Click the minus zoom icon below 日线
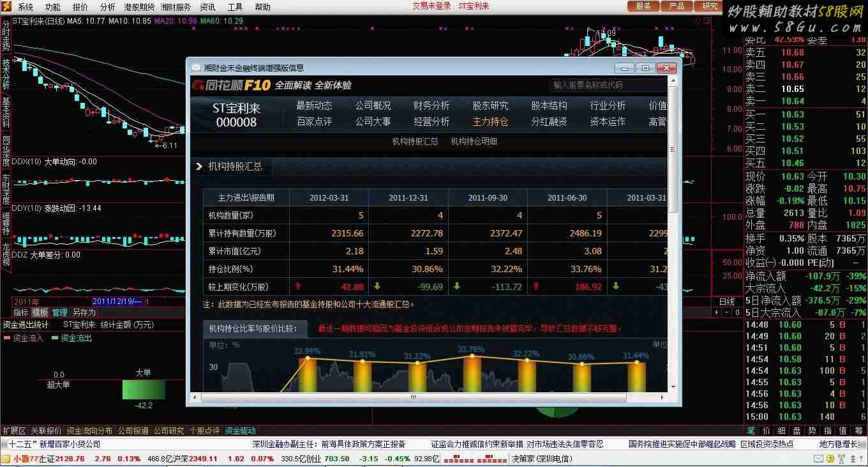 tap(725, 312)
